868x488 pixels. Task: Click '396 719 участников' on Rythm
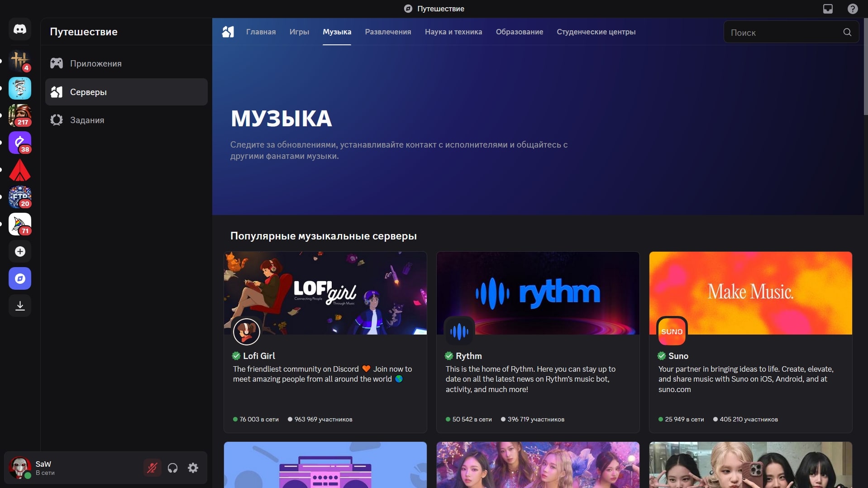click(536, 419)
